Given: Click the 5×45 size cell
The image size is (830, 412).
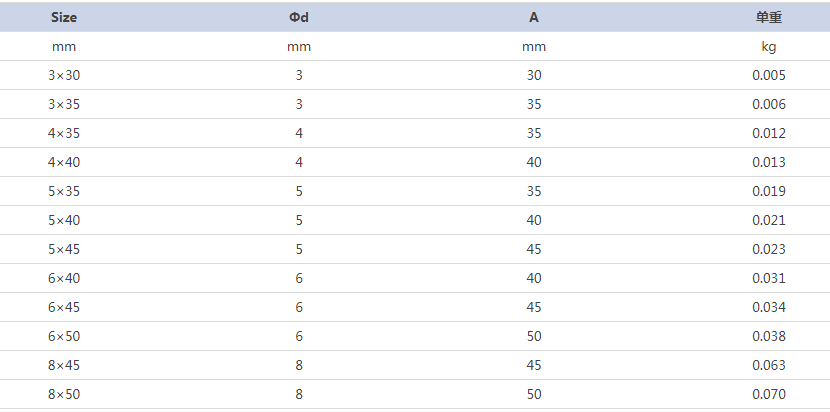Looking at the screenshot, I should coord(64,249).
